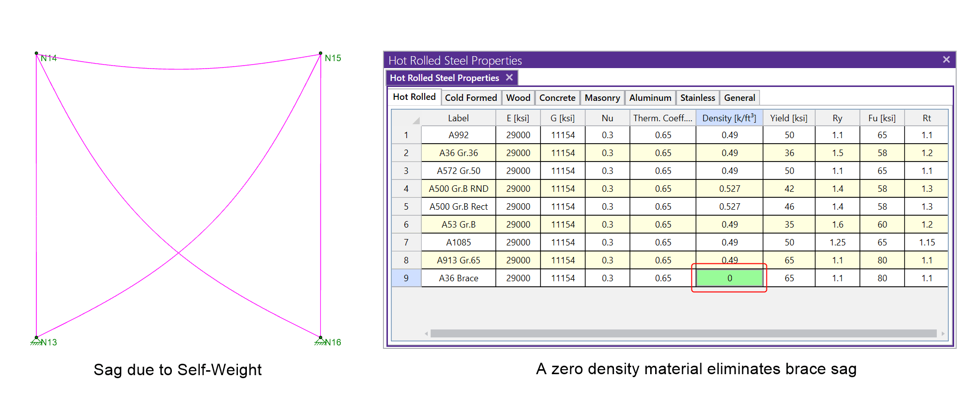Open the General materials tab
Image resolution: width=980 pixels, height=403 pixels.
click(739, 98)
